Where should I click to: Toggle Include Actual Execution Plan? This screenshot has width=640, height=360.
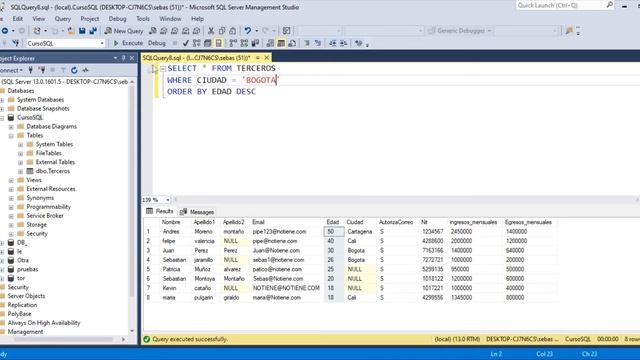[233, 43]
